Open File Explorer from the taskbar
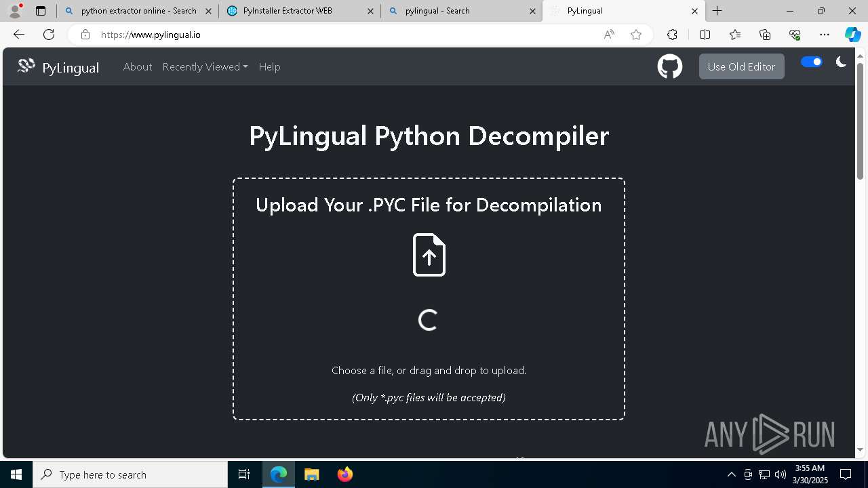 click(x=311, y=474)
